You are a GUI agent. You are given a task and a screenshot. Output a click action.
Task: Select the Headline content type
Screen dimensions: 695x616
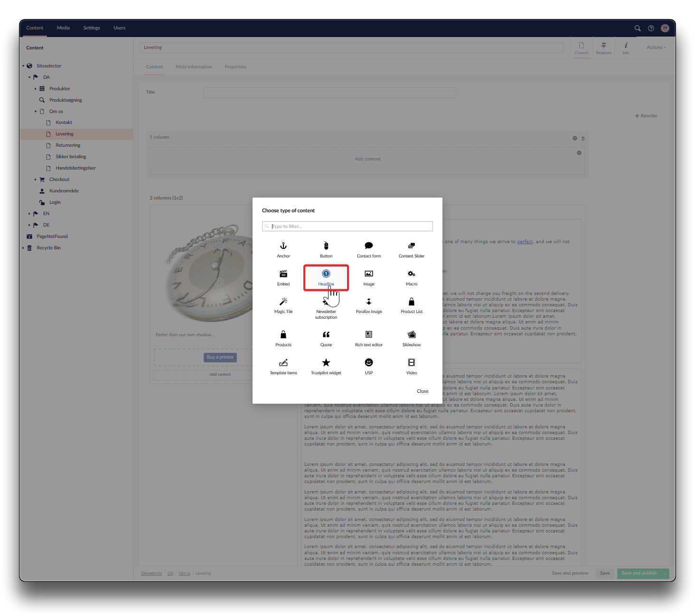pos(326,277)
